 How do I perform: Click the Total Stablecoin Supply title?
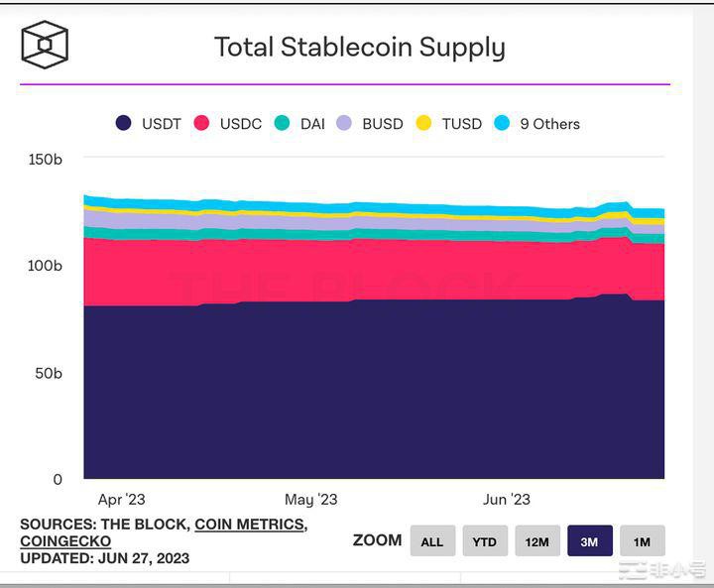(359, 47)
